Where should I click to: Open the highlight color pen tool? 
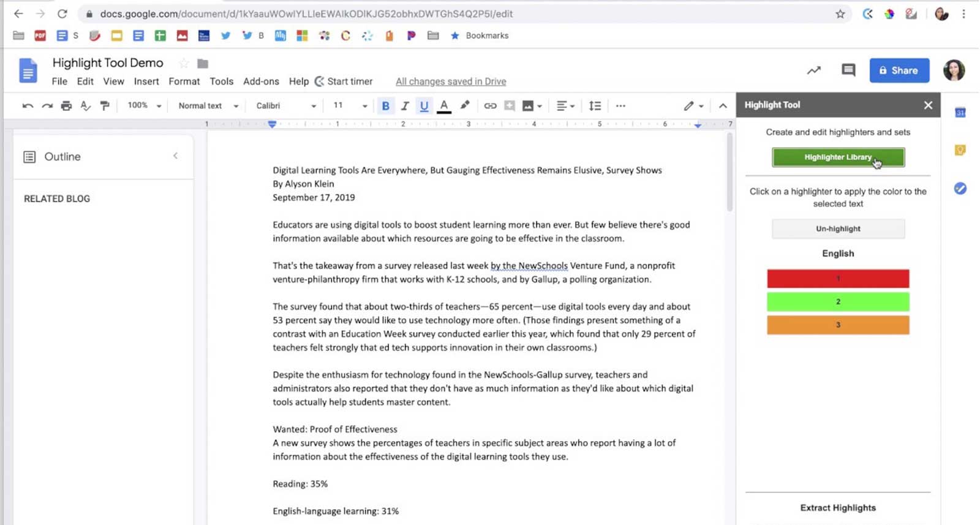click(x=465, y=105)
